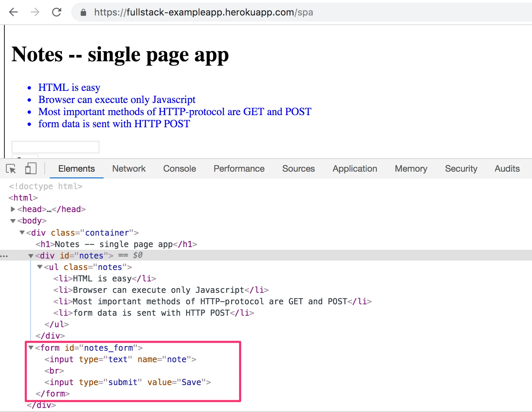The width and height of the screenshot is (532, 412).
Task: Open the Sources tab
Action: pos(299,169)
